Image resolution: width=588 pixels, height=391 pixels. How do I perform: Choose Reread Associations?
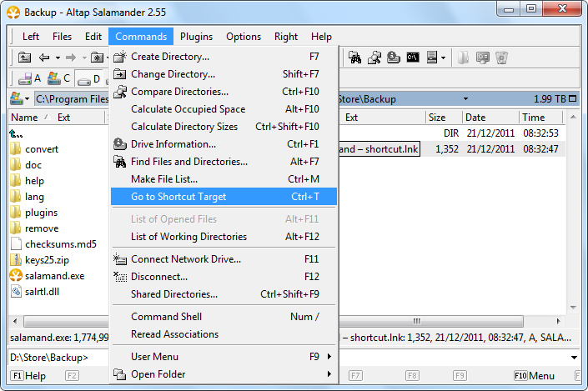pyautogui.click(x=224, y=334)
